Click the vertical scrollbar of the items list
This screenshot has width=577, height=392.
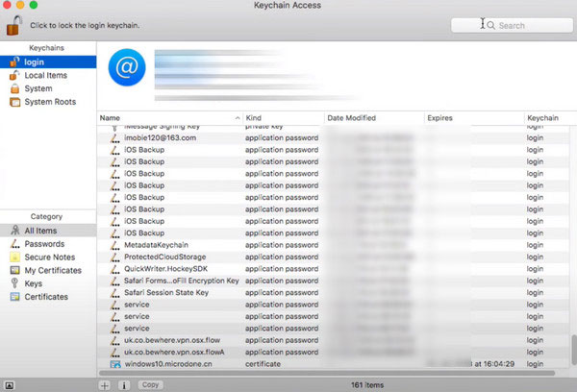tap(572, 348)
